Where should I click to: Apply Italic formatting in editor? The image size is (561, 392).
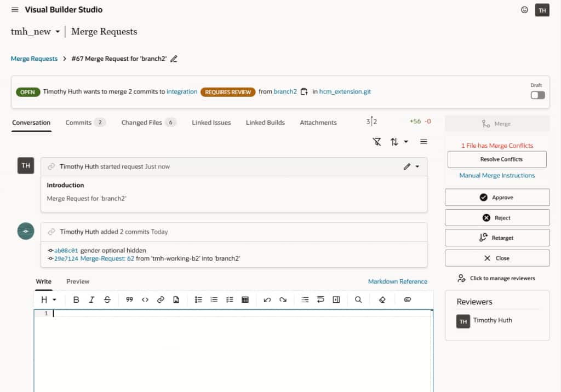91,299
